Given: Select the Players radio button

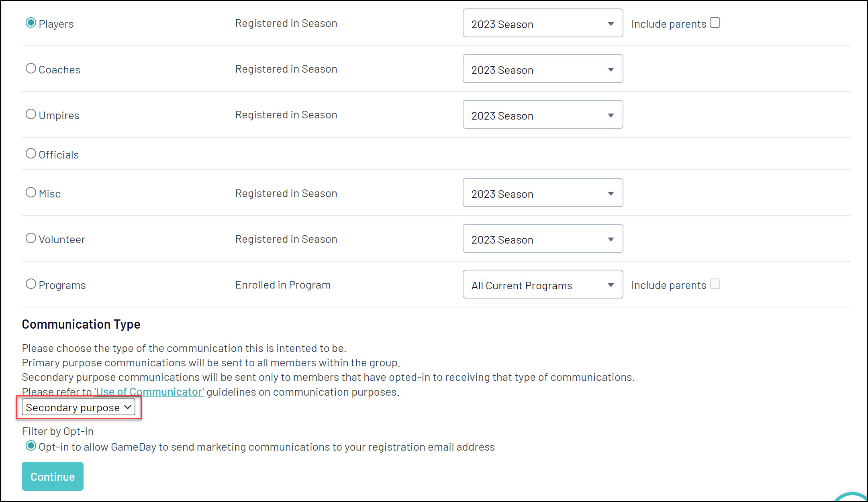Looking at the screenshot, I should pyautogui.click(x=31, y=23).
